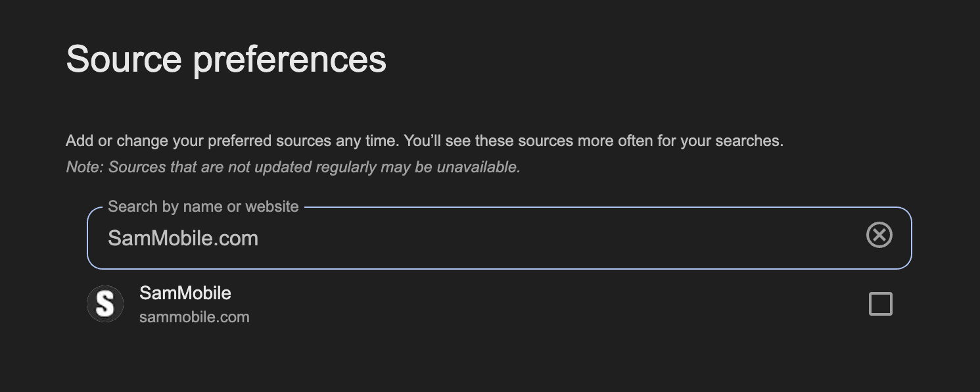This screenshot has height=392, width=980.
Task: Click the Source preferences heading
Action: 226,59
